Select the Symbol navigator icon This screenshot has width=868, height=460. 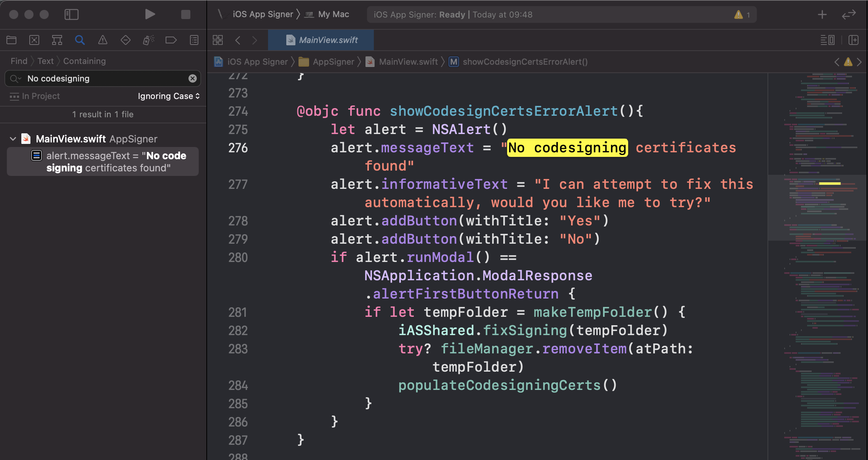click(x=57, y=40)
